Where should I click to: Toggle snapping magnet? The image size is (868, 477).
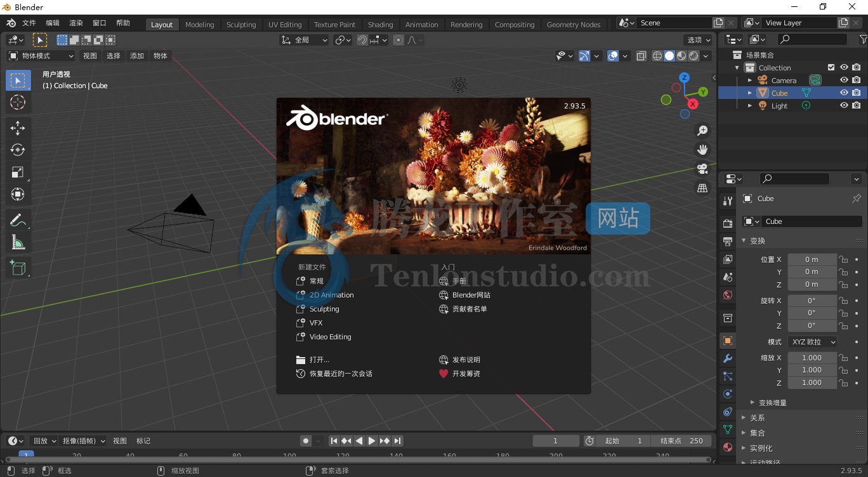(362, 40)
